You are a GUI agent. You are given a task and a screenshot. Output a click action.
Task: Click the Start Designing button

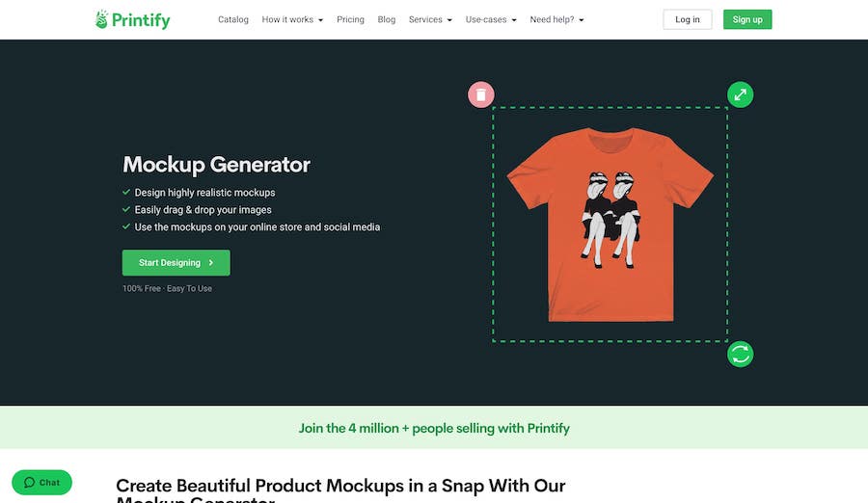pos(176,263)
